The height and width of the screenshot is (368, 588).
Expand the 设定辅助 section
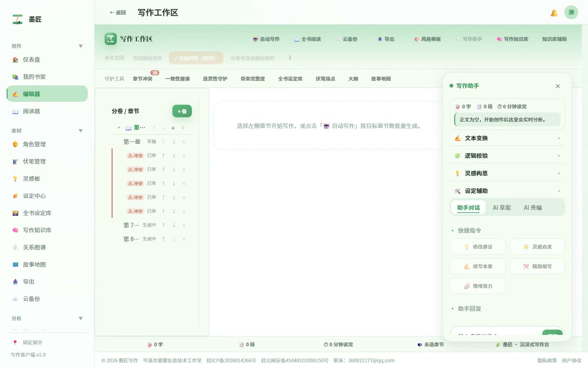(507, 191)
